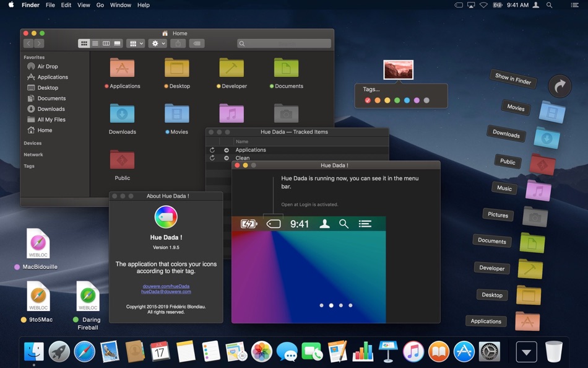Open the File menu
The height and width of the screenshot is (368, 588).
click(50, 5)
